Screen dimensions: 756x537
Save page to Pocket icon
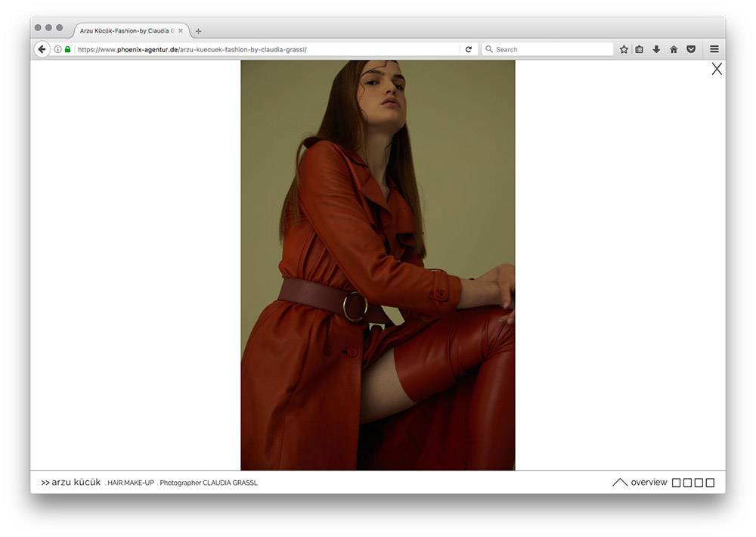(691, 49)
